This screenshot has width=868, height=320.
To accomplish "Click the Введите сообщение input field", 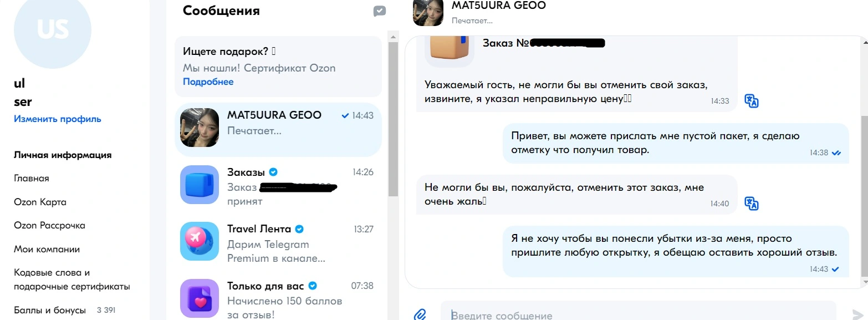I will [x=638, y=313].
